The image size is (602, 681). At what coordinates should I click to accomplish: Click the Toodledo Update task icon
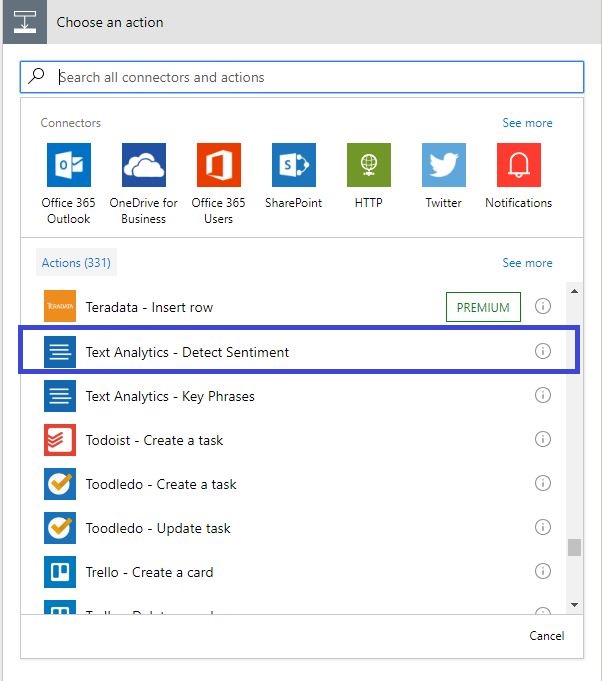coord(60,528)
